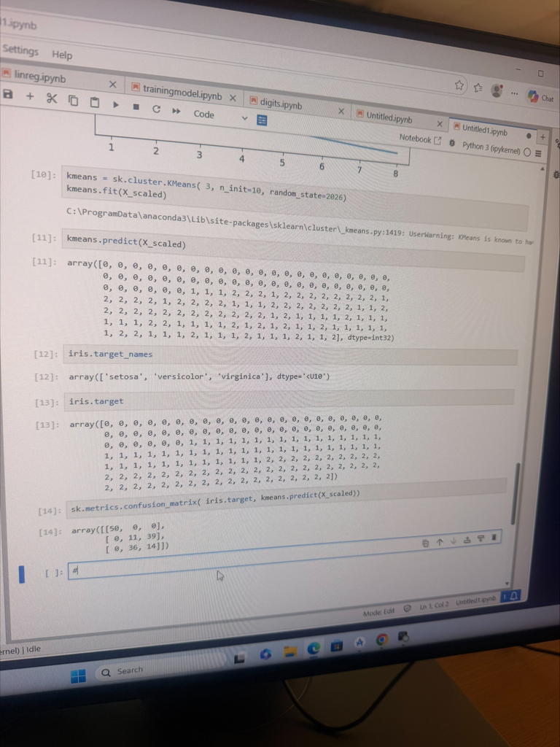Open the Windows Start menu
This screenshot has height=747, width=560.
78,676
